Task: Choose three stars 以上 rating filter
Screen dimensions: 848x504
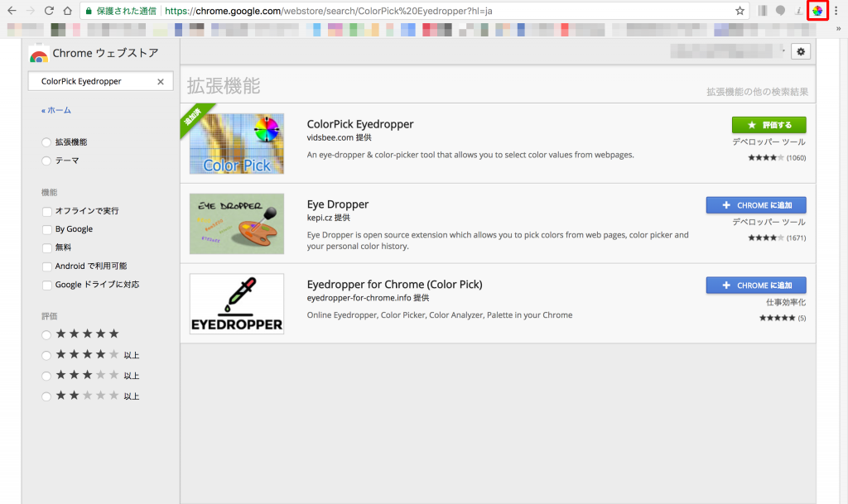Action: tap(46, 376)
